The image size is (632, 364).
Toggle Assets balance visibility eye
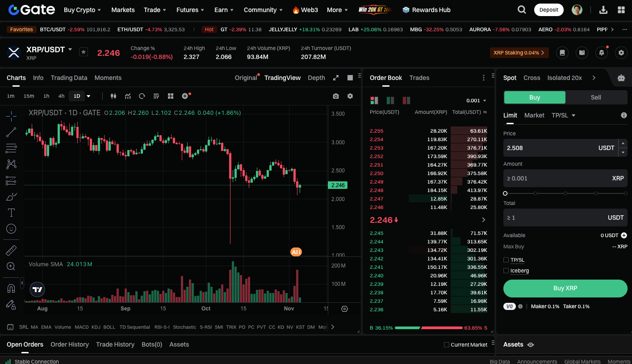(x=531, y=345)
